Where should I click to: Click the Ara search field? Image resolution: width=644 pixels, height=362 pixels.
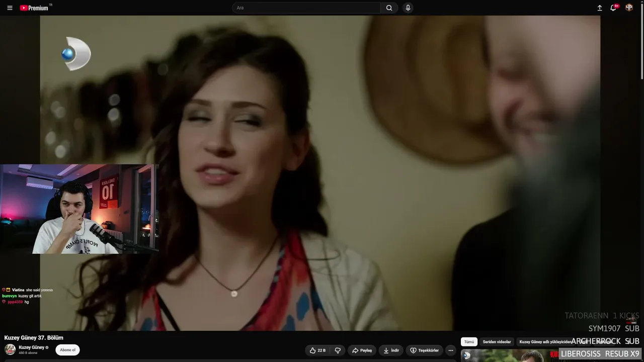coord(306,8)
